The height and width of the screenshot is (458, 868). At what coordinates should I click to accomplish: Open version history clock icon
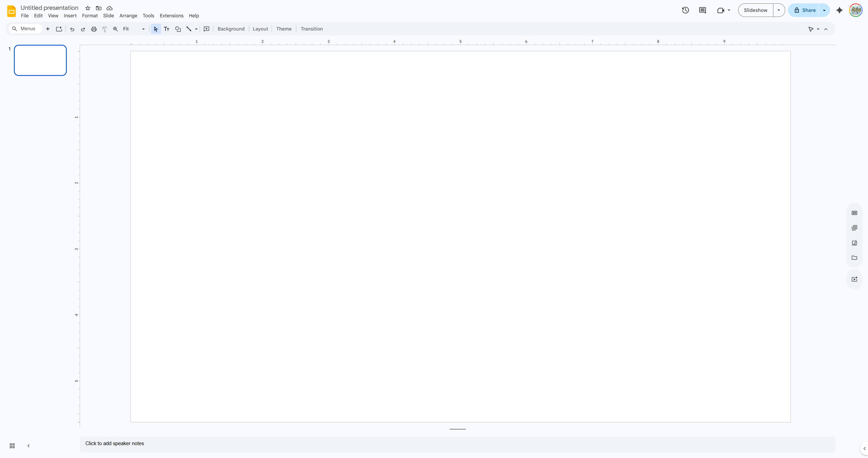pos(686,10)
